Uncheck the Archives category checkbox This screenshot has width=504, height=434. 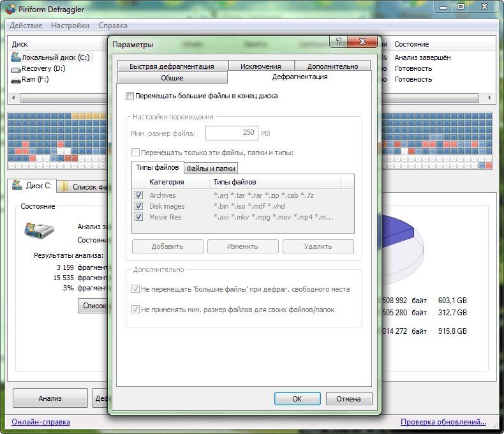pyautogui.click(x=139, y=195)
